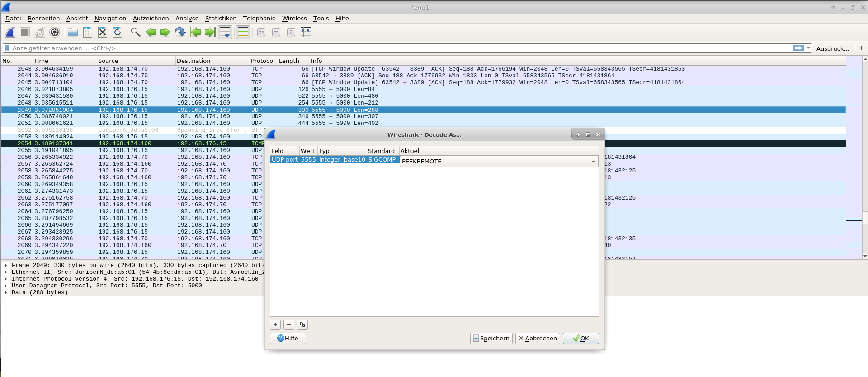Expand Internet Protocol Version 4 details
This screenshot has height=377, width=868.
[x=5, y=279]
